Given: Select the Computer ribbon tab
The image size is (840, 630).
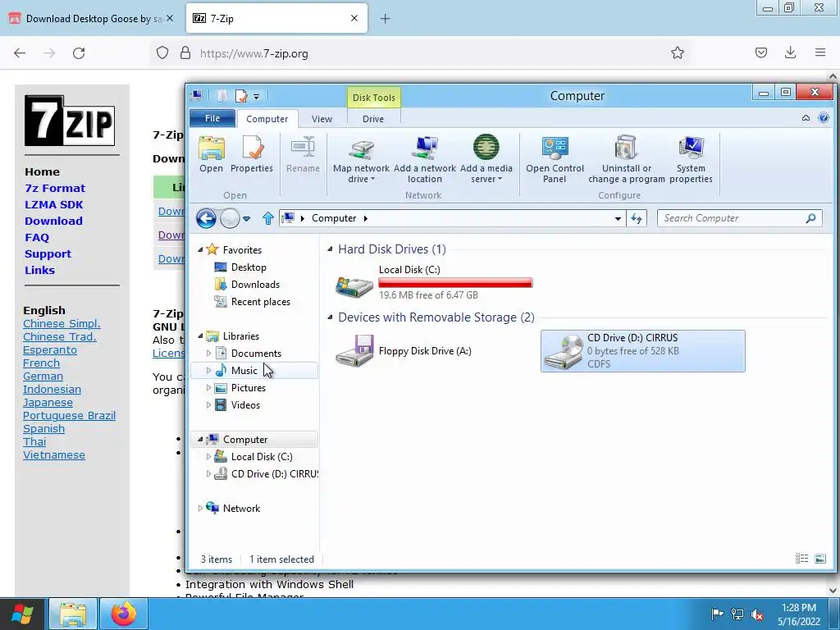Looking at the screenshot, I should click(x=267, y=119).
